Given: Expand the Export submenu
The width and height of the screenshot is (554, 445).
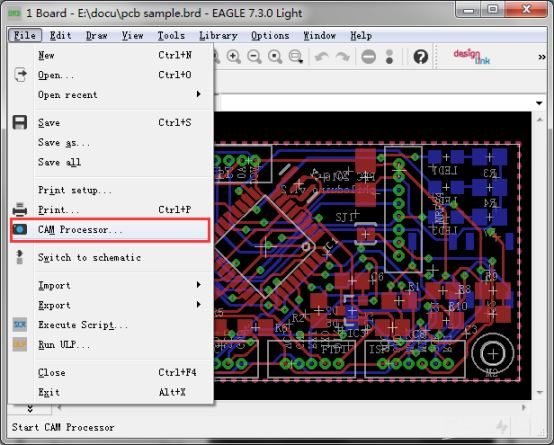Looking at the screenshot, I should point(111,305).
